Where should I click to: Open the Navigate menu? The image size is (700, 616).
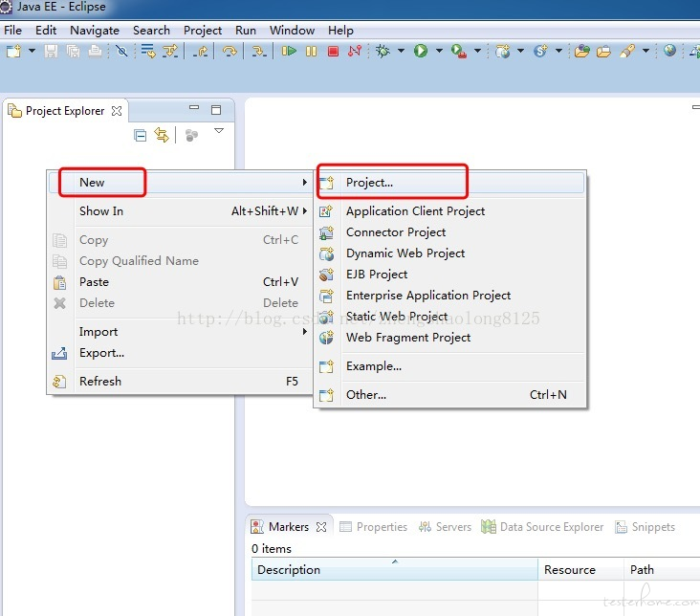(95, 31)
